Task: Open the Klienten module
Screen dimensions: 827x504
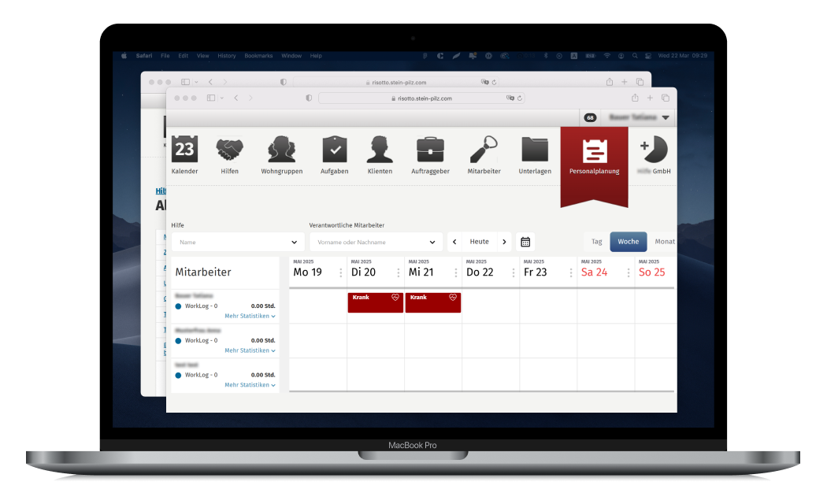Action: (x=380, y=150)
